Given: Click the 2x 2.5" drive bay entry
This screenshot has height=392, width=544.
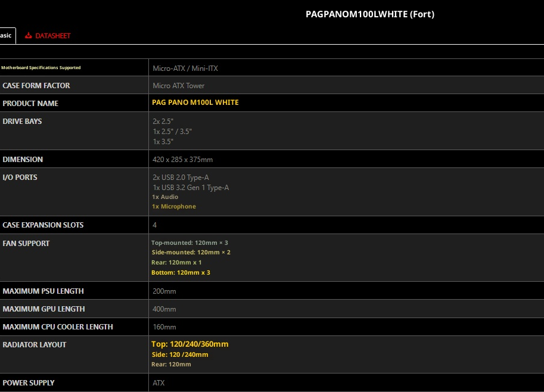Looking at the screenshot, I should [x=163, y=122].
